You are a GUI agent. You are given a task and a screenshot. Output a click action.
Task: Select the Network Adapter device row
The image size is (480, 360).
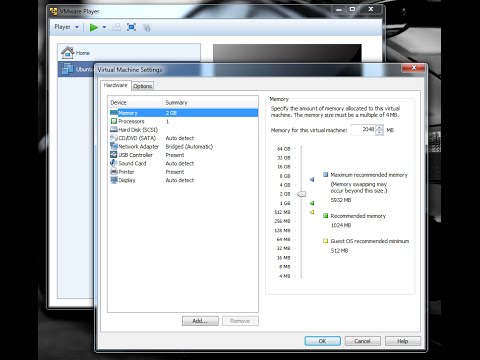tap(183, 146)
